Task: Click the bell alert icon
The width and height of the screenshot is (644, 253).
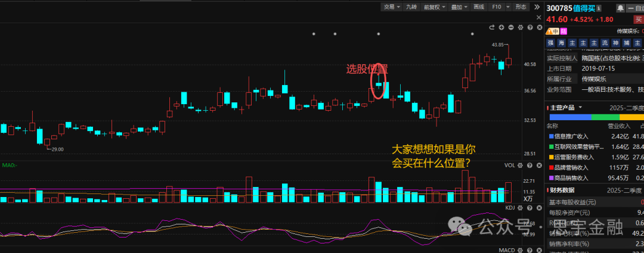Action: (x=620, y=8)
